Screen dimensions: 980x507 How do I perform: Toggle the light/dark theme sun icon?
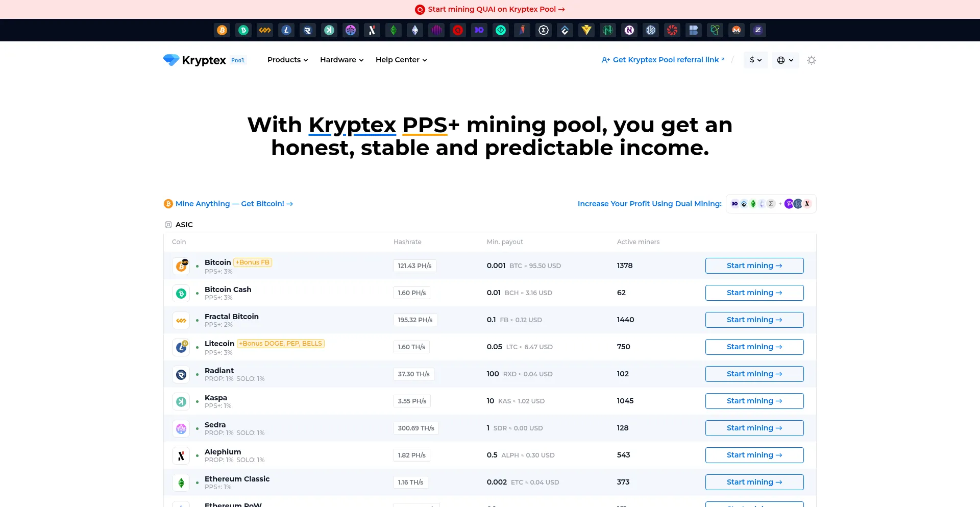812,60
